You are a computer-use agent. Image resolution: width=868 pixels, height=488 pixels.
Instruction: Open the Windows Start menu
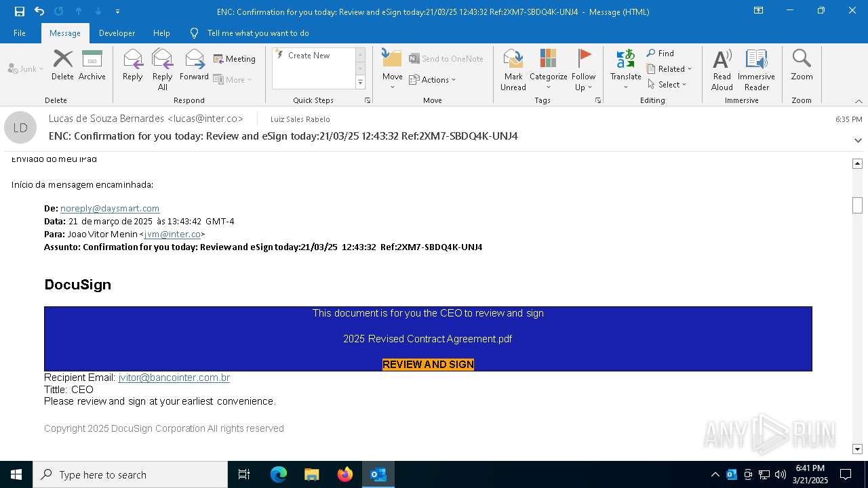16,474
